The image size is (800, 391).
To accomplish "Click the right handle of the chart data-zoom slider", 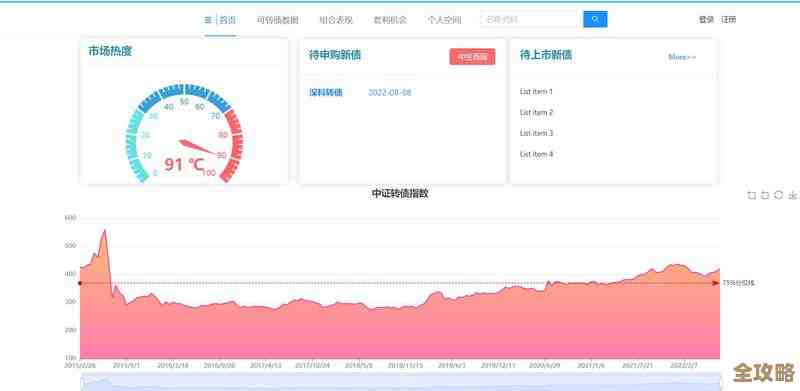I will coord(720,383).
